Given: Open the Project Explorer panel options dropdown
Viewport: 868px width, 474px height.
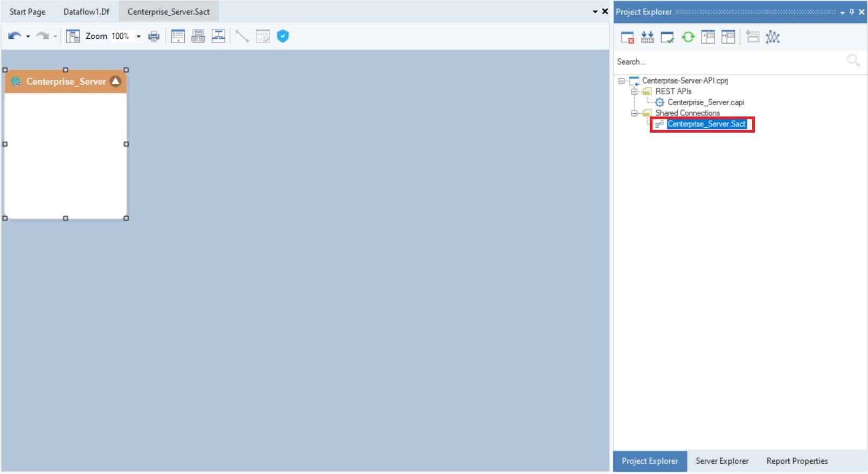Looking at the screenshot, I should 842,12.
